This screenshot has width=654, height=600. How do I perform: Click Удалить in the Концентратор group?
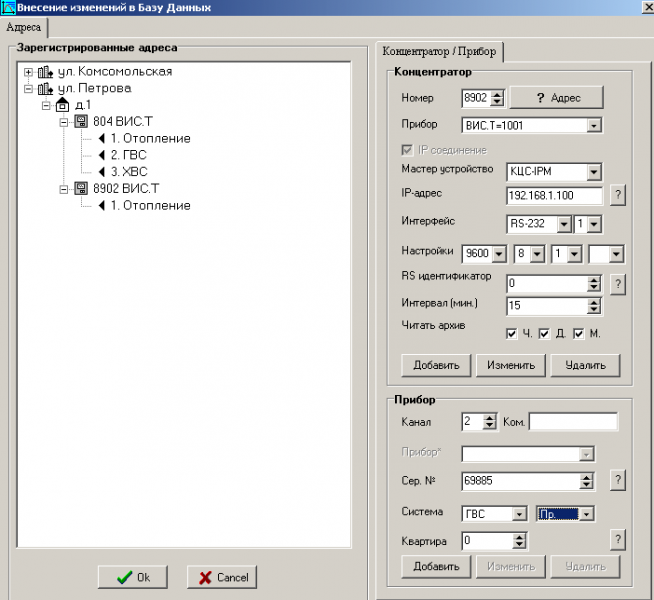point(586,366)
